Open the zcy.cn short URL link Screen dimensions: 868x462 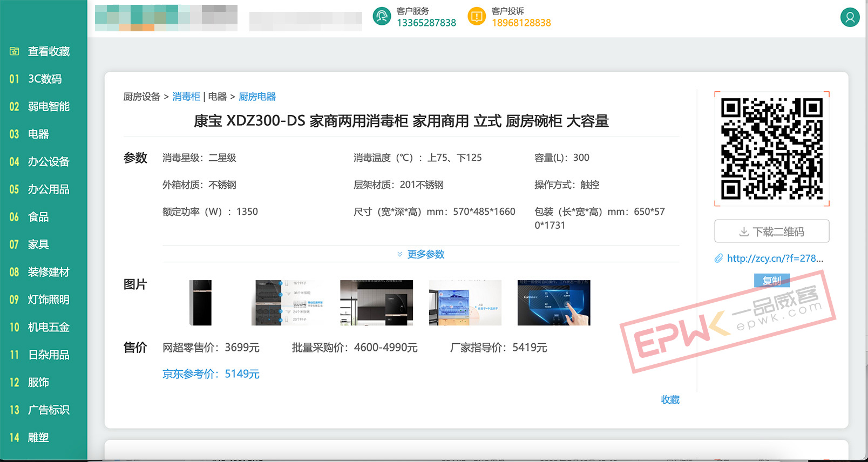[x=775, y=259]
